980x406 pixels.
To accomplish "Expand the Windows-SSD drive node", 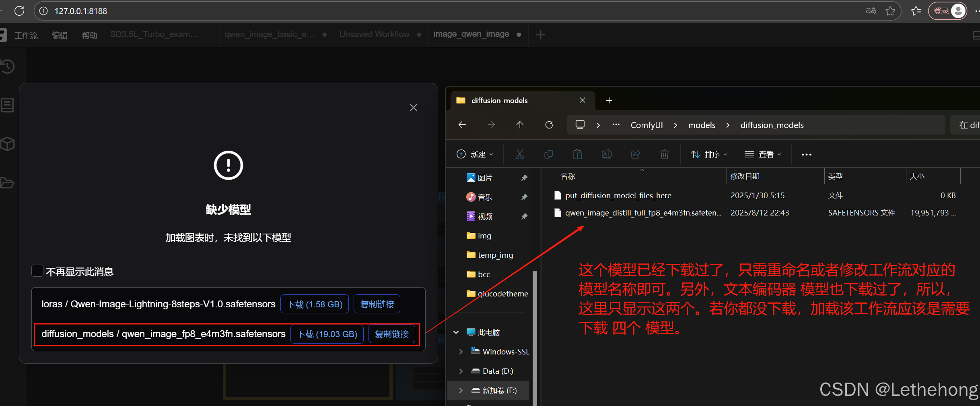I will click(x=461, y=352).
